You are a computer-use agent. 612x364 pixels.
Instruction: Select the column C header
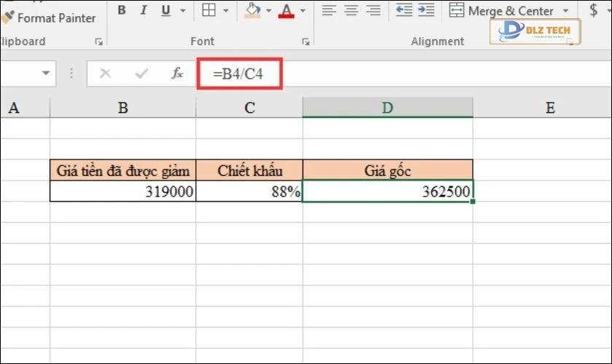[249, 108]
